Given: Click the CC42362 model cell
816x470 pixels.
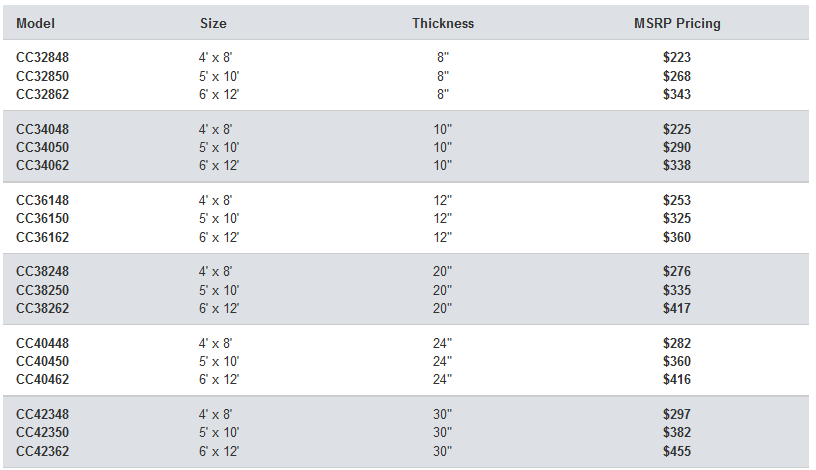Looking at the screenshot, I should point(43,450).
